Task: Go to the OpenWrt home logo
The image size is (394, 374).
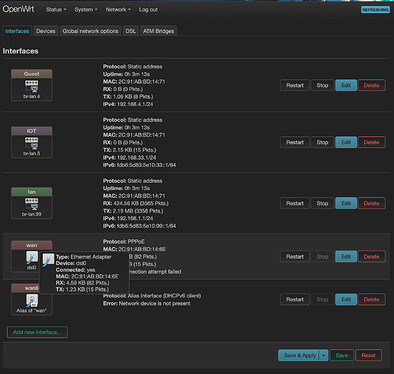Action: coord(18,9)
